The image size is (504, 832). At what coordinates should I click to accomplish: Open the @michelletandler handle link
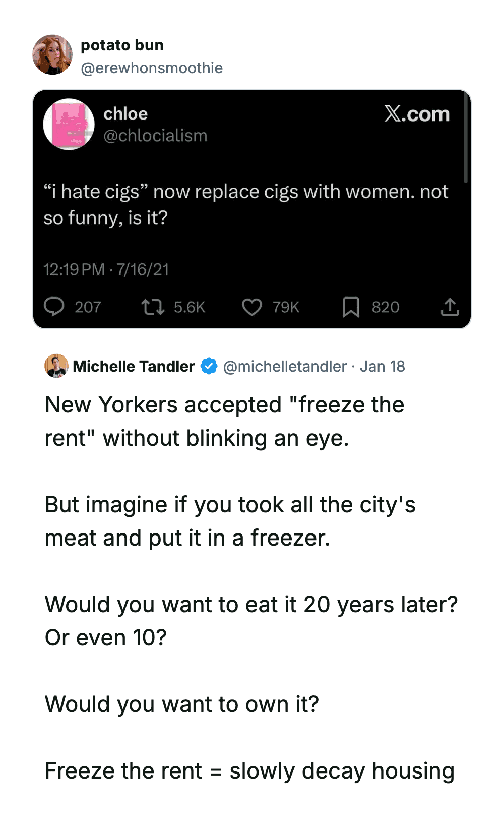click(285, 366)
